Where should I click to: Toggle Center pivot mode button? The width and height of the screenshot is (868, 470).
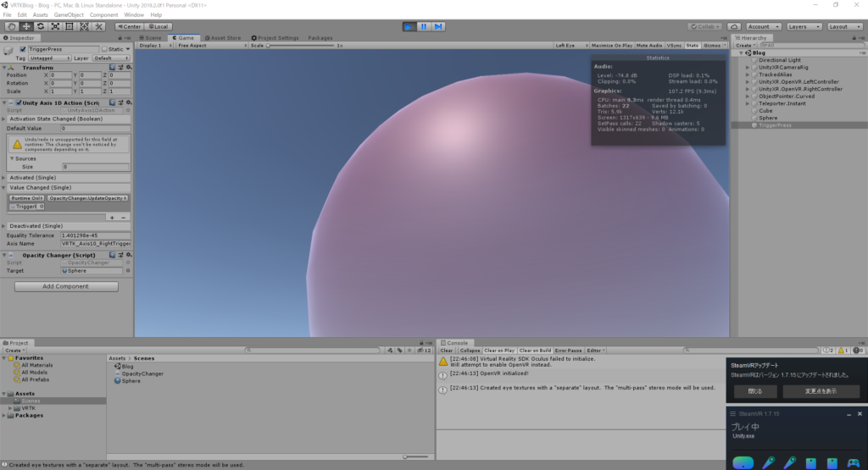click(x=129, y=26)
